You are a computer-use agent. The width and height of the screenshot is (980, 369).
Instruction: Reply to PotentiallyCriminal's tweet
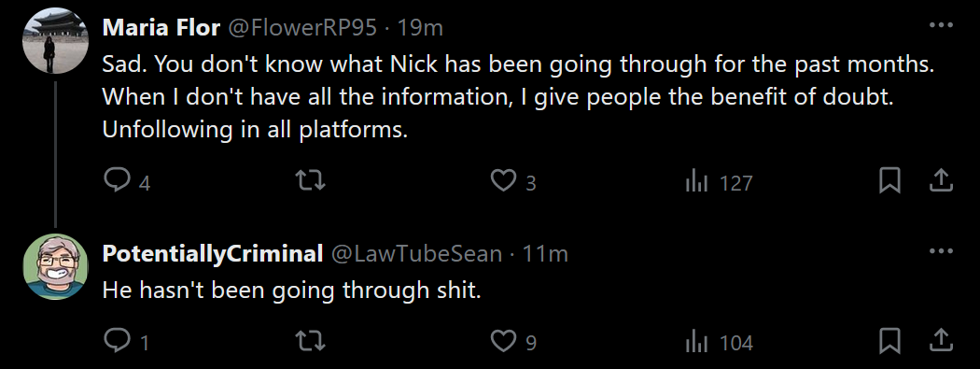(116, 342)
